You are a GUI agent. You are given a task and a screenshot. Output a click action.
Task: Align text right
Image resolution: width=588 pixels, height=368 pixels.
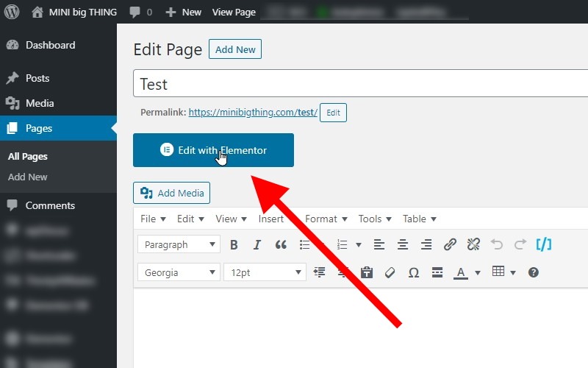pos(426,245)
